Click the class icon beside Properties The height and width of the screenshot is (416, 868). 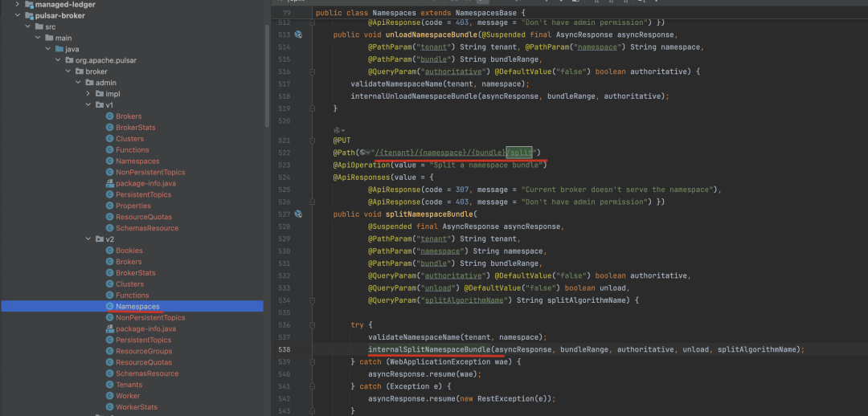[109, 206]
